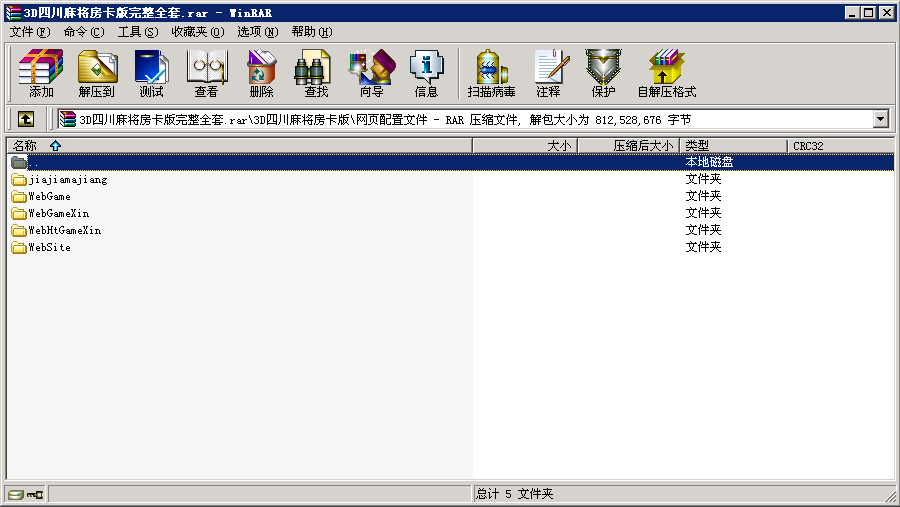Go up one folder level button
900x507 pixels.
[26, 119]
